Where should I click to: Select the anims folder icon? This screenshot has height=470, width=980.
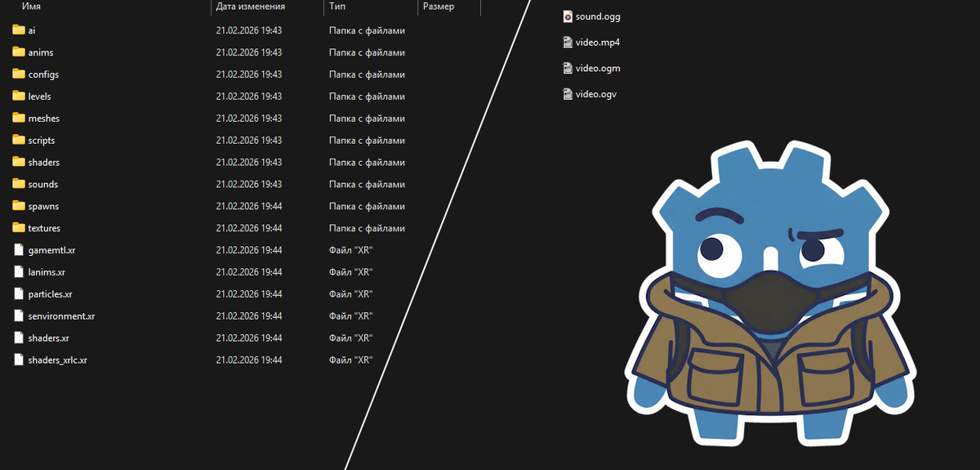20,52
